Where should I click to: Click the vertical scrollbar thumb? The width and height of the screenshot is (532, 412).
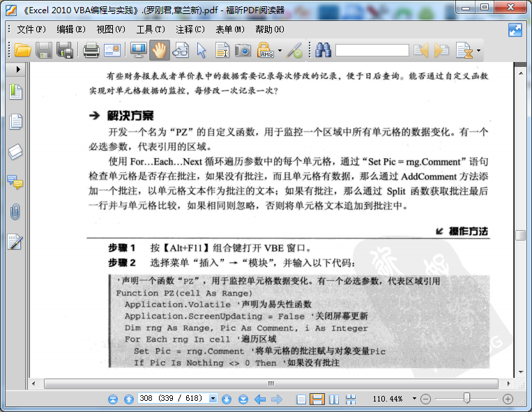(x=520, y=235)
